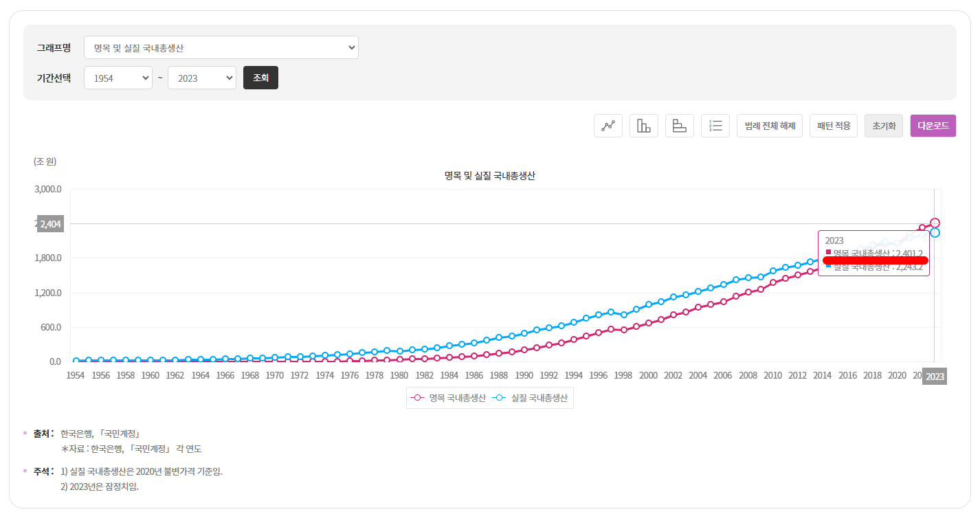Open start year dropdown showing 1954
980x514 pixels.
(x=118, y=78)
